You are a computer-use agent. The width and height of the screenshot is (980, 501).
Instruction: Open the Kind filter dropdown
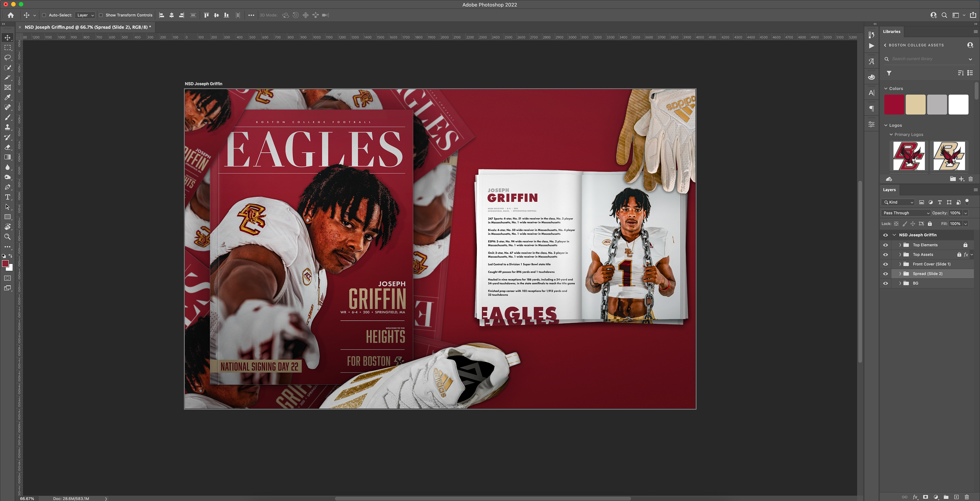click(x=898, y=202)
